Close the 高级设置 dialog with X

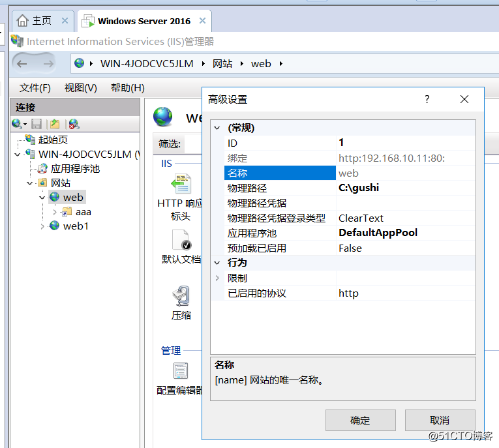coord(464,99)
